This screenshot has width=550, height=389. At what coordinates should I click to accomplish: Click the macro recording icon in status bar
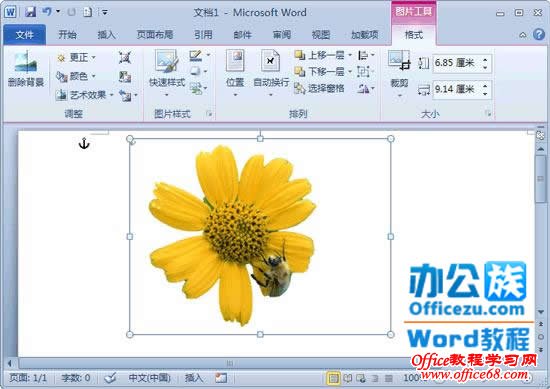click(221, 378)
